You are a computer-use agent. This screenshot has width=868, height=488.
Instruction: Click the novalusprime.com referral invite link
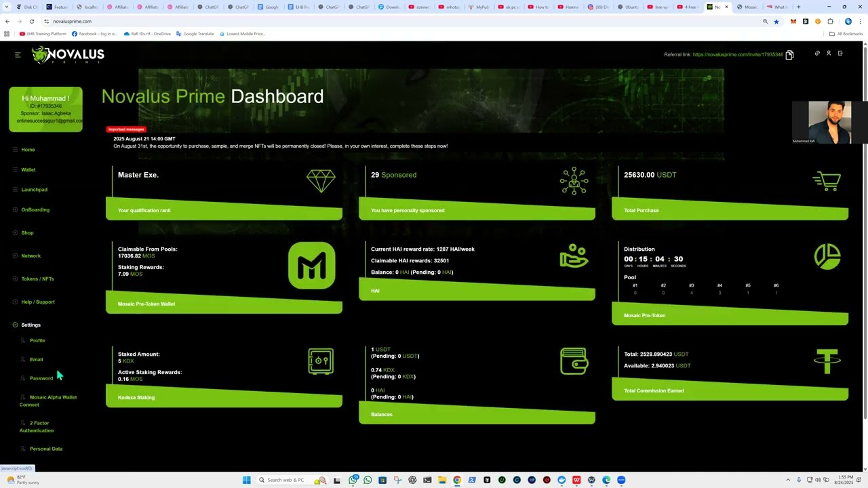[738, 54]
